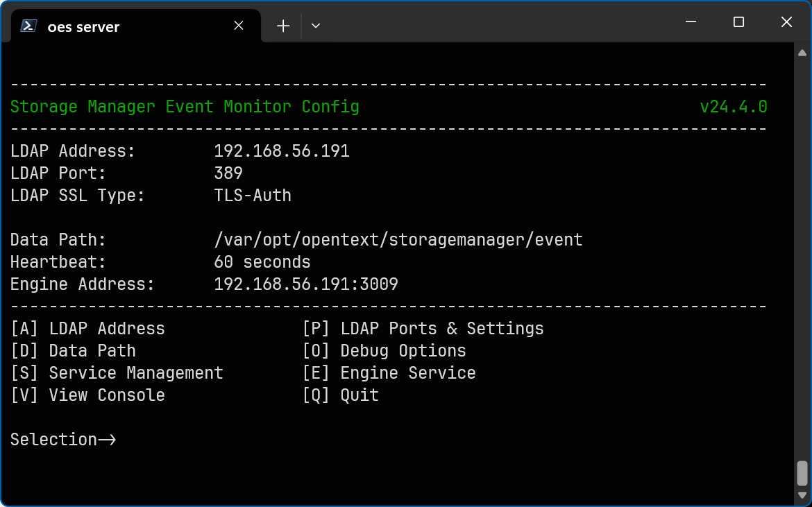Select the [A] LDAP Address menu entry
Screen dimensions: 812x507
[x=87, y=328]
